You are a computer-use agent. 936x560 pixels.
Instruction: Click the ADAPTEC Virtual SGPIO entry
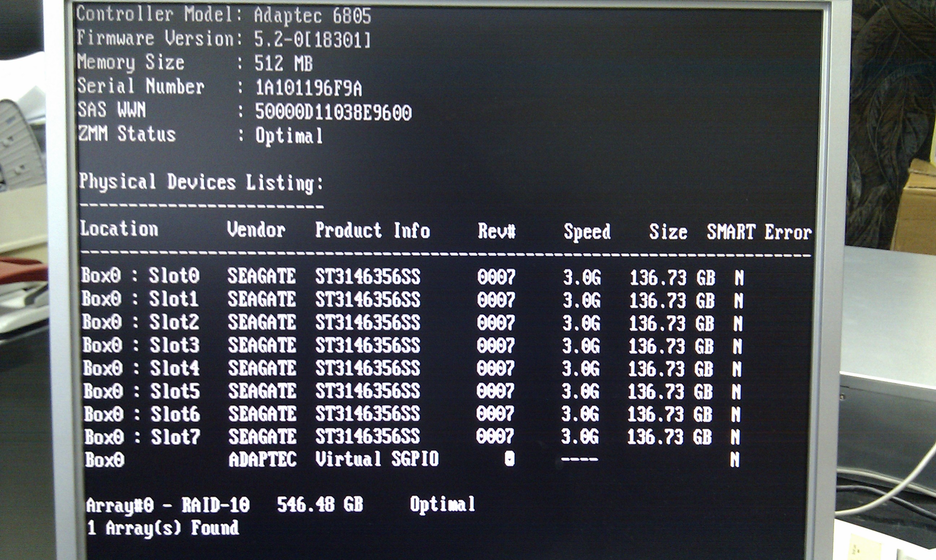coord(334,459)
